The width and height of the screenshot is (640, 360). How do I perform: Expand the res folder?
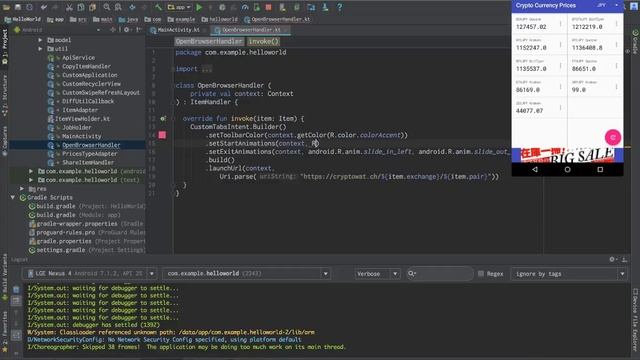coord(22,189)
